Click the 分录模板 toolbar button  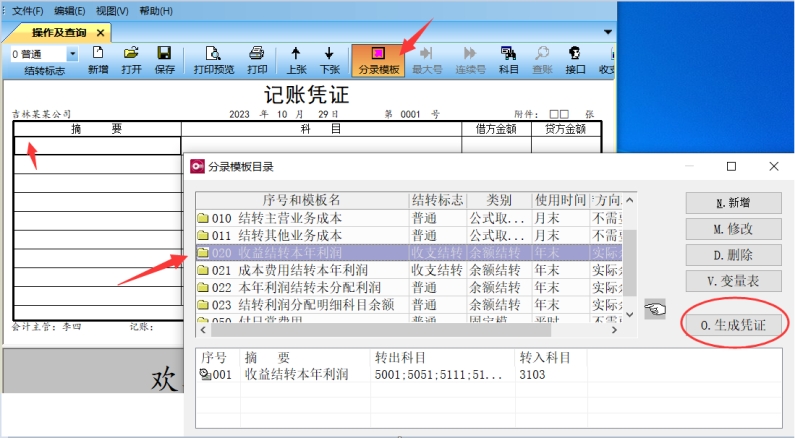coord(378,59)
